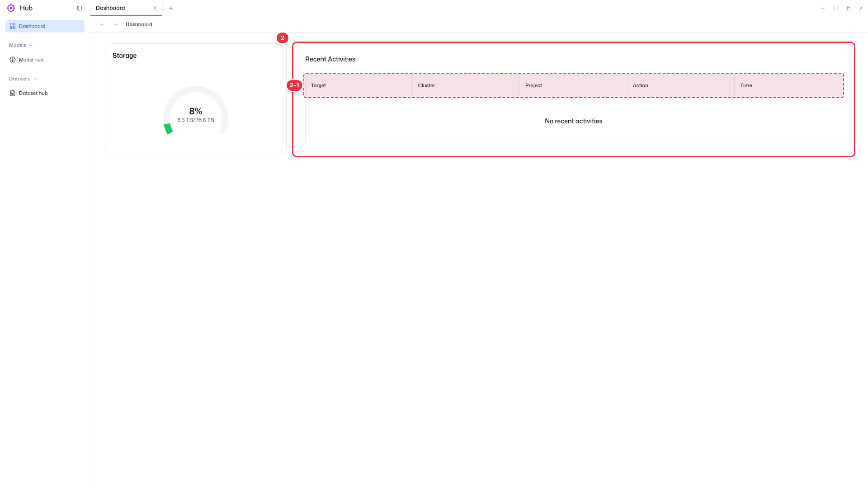This screenshot has height=488, width=868.
Task: Click the Project column header
Action: pyautogui.click(x=573, y=85)
